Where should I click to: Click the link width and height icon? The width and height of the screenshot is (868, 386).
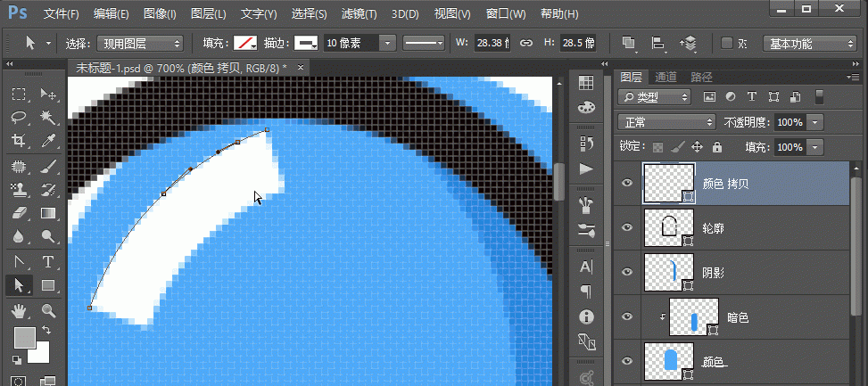[x=526, y=43]
